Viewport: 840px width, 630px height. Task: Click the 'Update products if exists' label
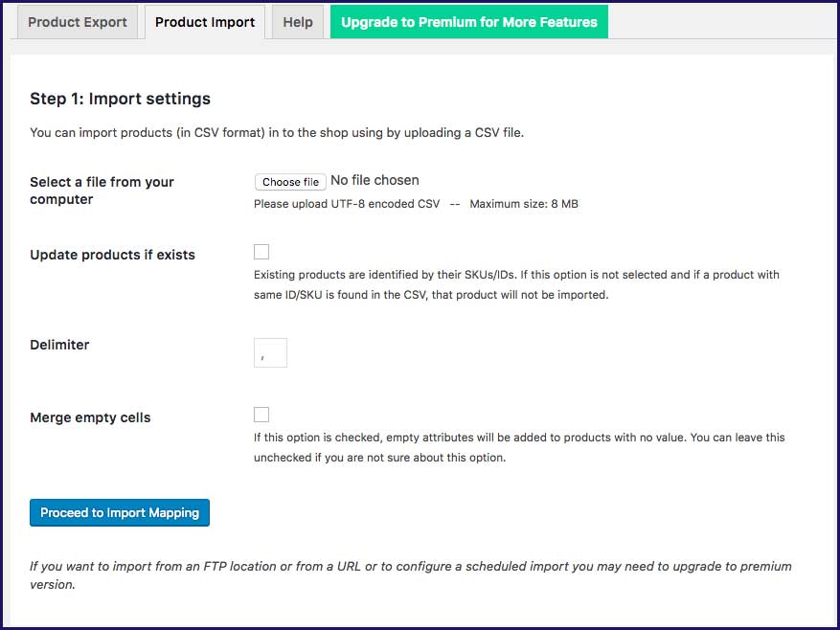tap(112, 255)
